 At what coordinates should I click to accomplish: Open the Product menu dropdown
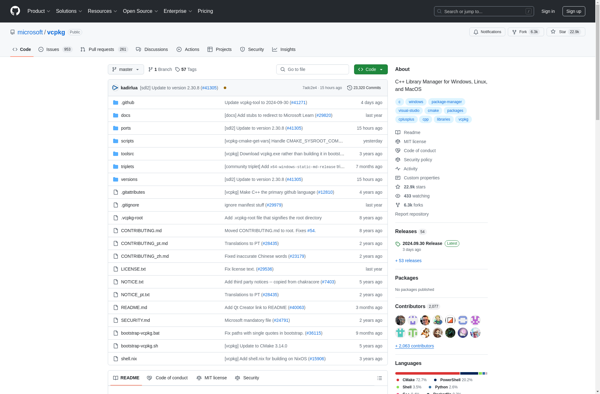pos(39,11)
